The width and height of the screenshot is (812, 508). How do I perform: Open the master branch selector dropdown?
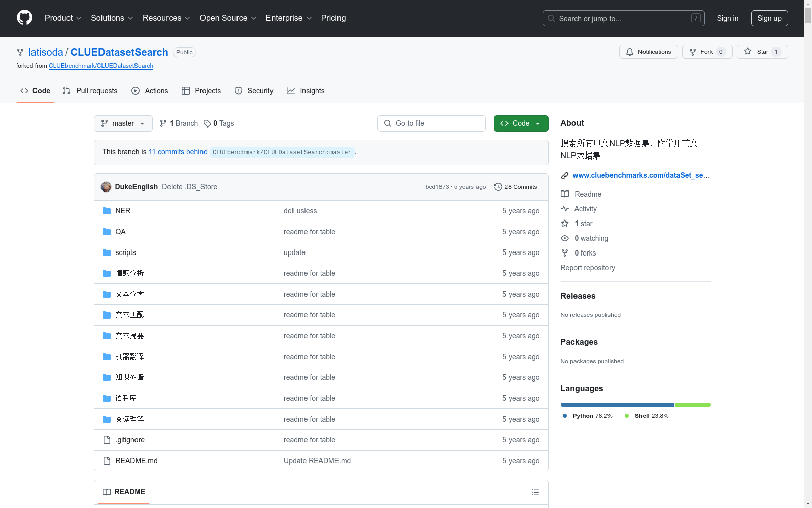point(123,123)
